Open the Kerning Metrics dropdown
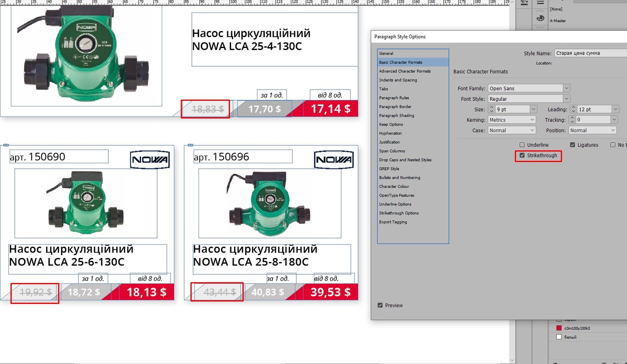The height and width of the screenshot is (364, 627). [512, 120]
